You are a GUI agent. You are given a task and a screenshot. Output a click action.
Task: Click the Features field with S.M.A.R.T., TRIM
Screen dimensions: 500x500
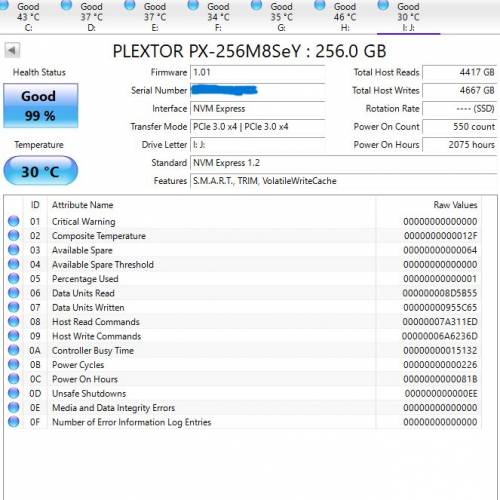(x=343, y=181)
